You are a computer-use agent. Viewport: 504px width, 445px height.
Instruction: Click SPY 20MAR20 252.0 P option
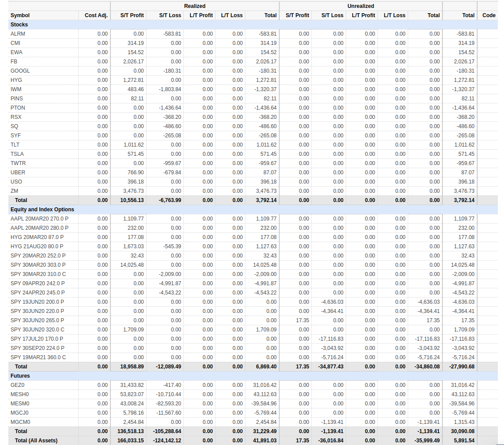[x=38, y=256]
